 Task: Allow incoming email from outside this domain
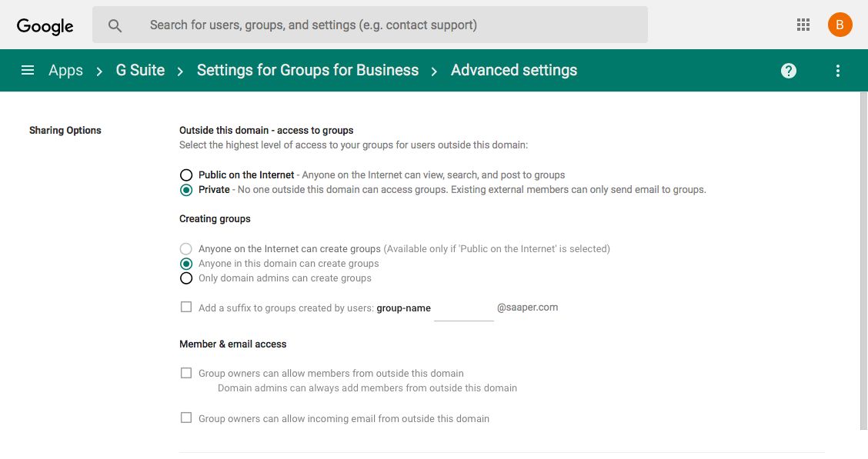186,418
